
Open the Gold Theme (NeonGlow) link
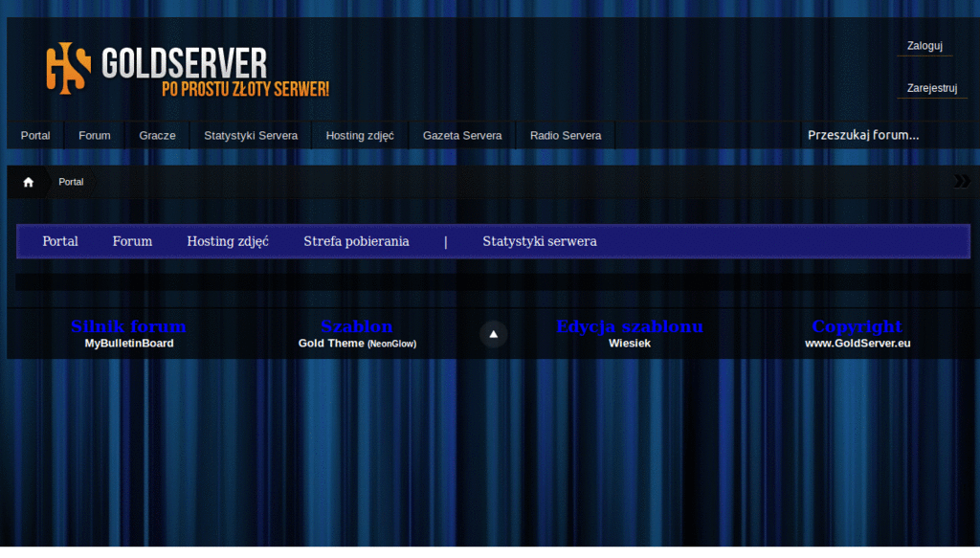pos(357,343)
